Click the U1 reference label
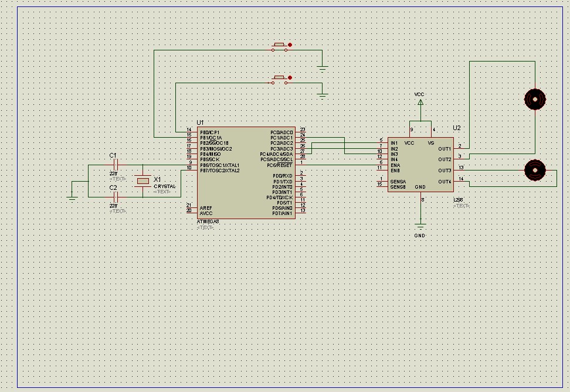Screen dimensions: 570x392 [201, 122]
